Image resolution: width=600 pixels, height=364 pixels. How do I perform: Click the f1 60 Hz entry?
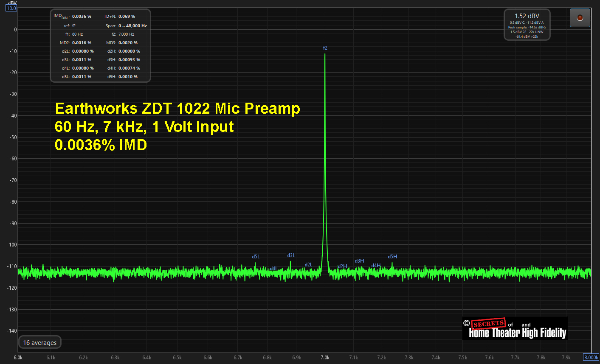point(74,34)
